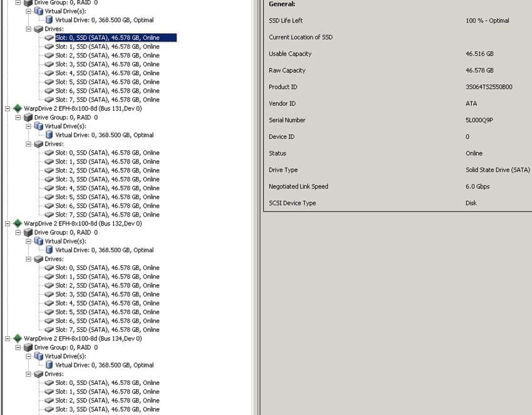Click the Virtual Drive(s) icon in the topmost drive group
The width and height of the screenshot is (532, 415).
[39, 11]
